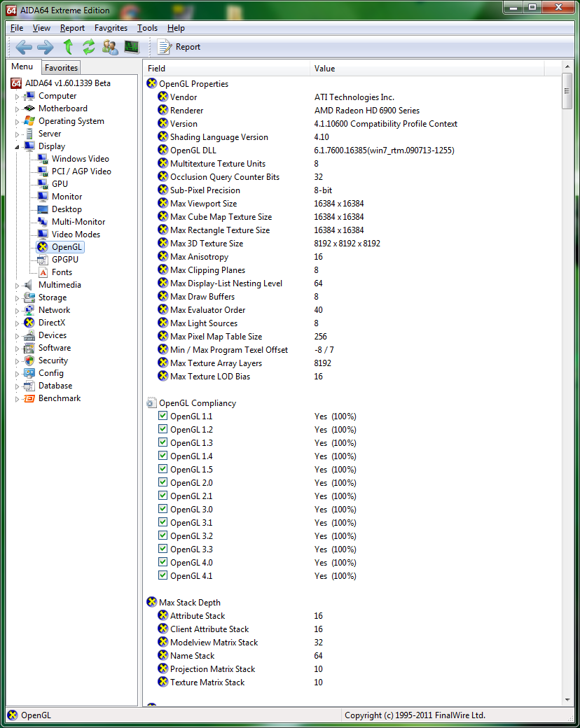The height and width of the screenshot is (728, 580).
Task: Open the Tools menu
Action: pos(147,28)
